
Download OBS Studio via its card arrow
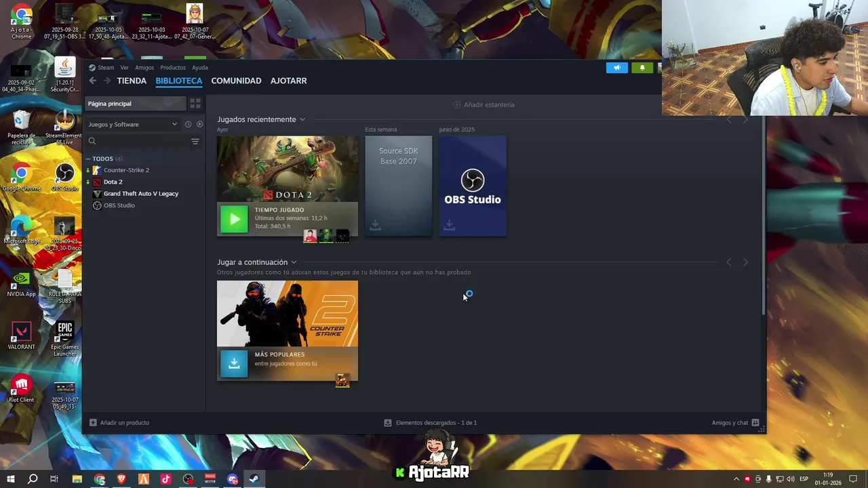point(449,225)
